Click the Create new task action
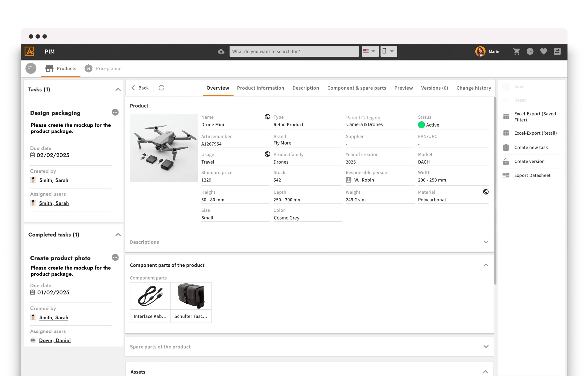 531,147
